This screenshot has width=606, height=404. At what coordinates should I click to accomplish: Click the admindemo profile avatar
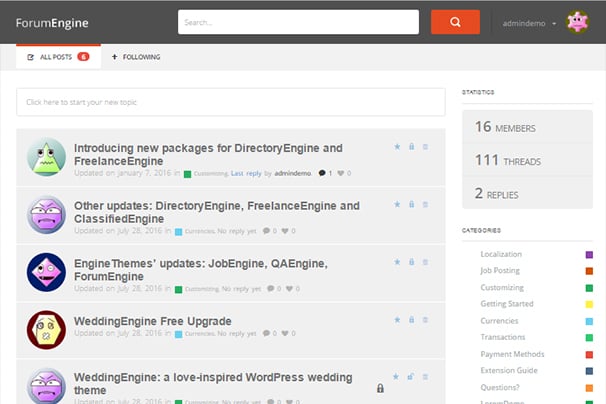(577, 22)
